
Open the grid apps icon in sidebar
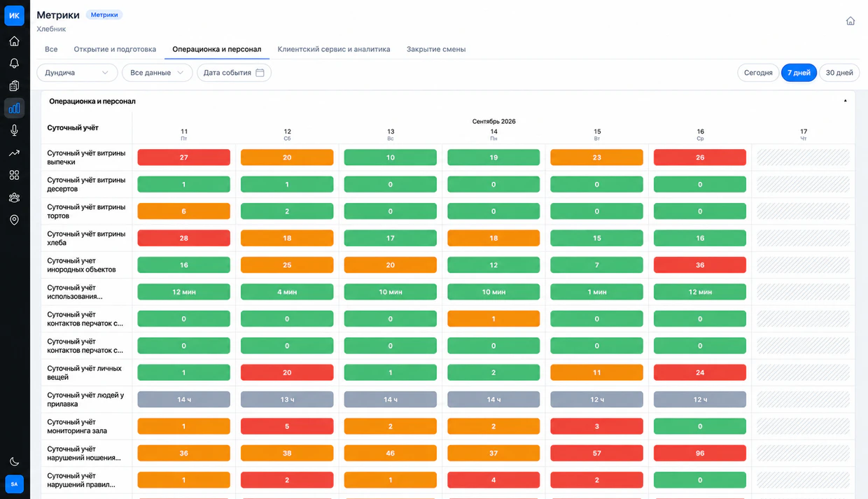tap(14, 175)
